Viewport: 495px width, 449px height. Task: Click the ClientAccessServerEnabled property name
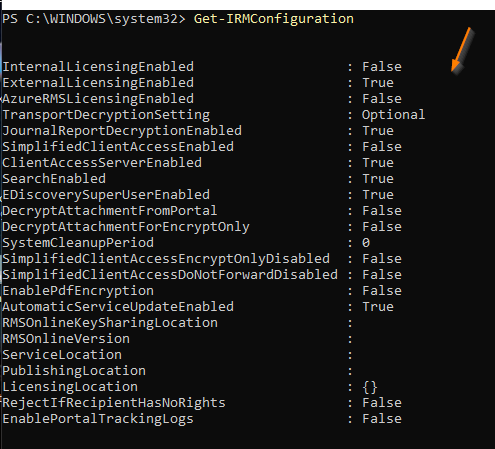102,163
